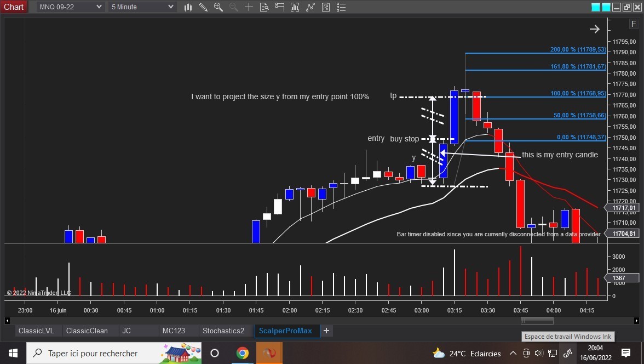The height and width of the screenshot is (364, 644).
Task: Open the indicators line-graph icon
Action: 311,7
